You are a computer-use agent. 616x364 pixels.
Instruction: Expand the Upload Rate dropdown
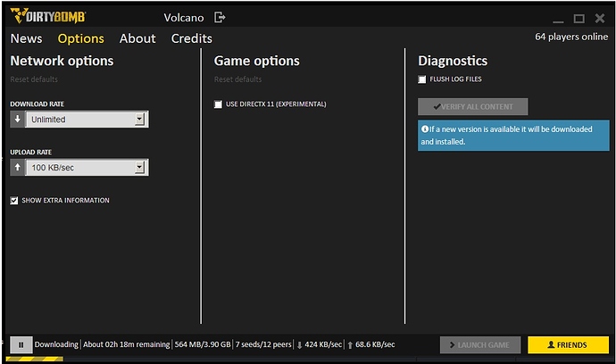click(x=139, y=168)
